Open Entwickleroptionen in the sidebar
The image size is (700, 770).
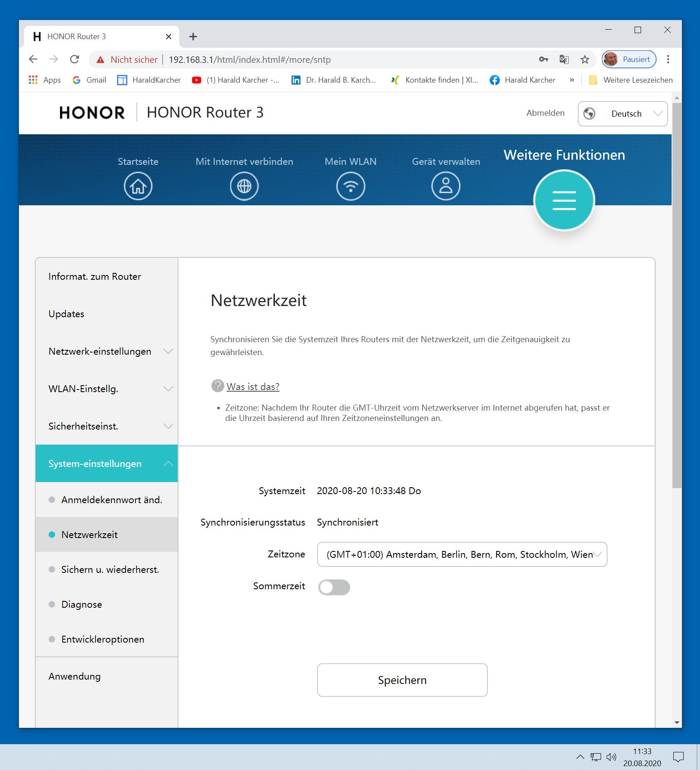pos(107,639)
